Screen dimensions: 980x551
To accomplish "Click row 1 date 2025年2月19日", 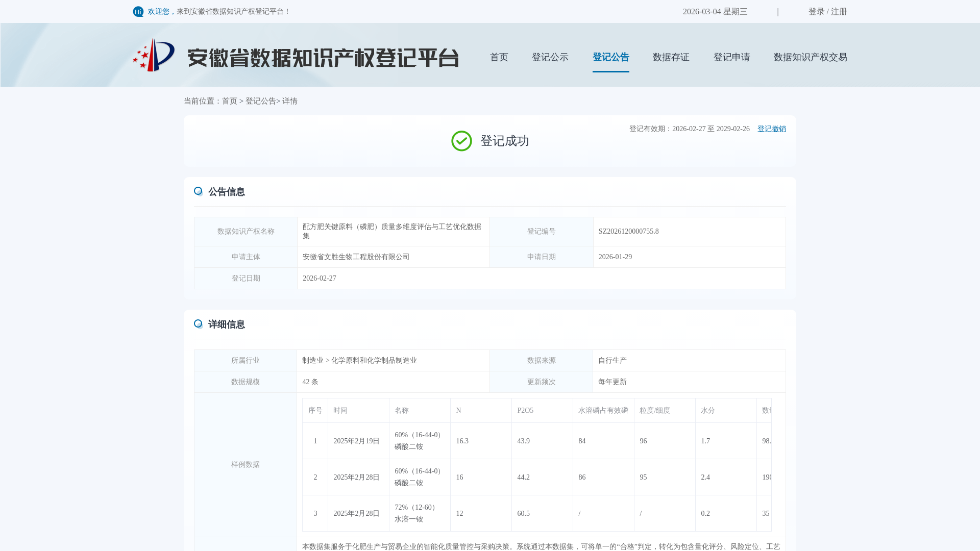I will 356,441.
